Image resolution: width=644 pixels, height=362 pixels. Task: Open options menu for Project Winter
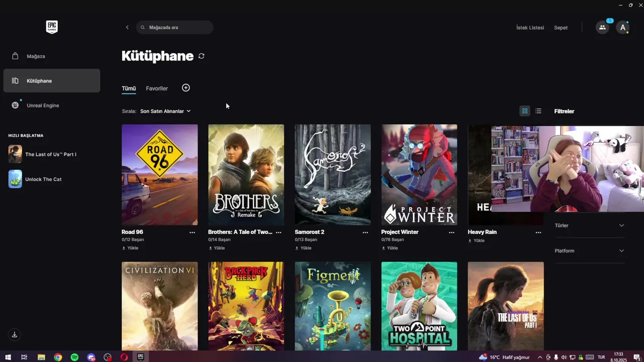point(452,232)
